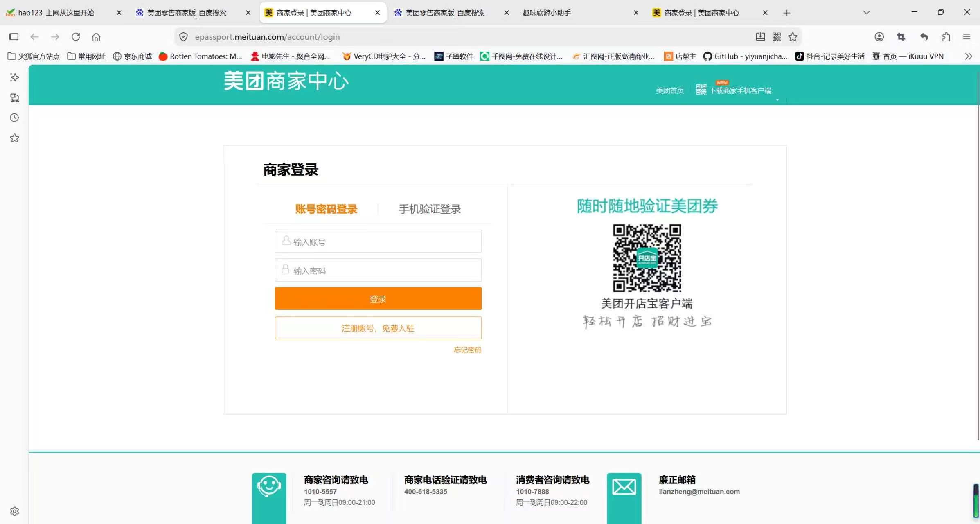Click the orange 登录 button

(378, 299)
